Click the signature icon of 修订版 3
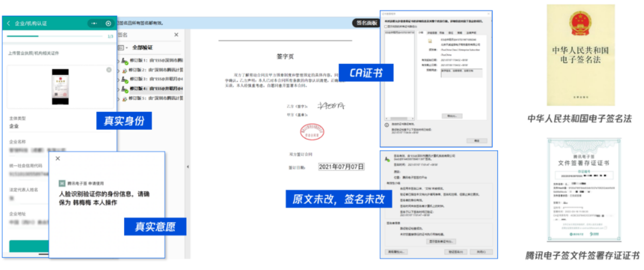644x270 pixels. pyautogui.click(x=124, y=80)
